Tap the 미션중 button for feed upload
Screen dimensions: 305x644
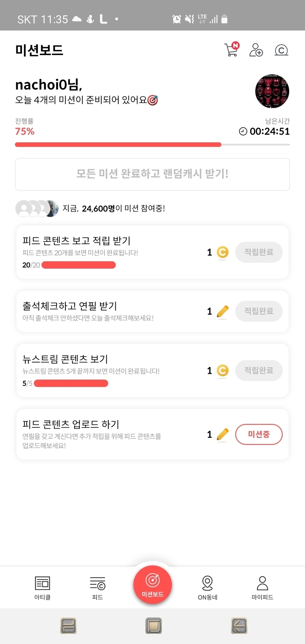259,434
